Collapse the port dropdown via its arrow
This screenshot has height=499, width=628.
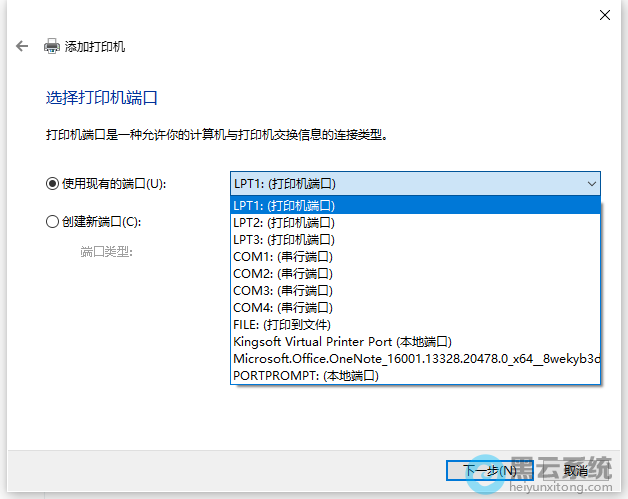point(591,183)
